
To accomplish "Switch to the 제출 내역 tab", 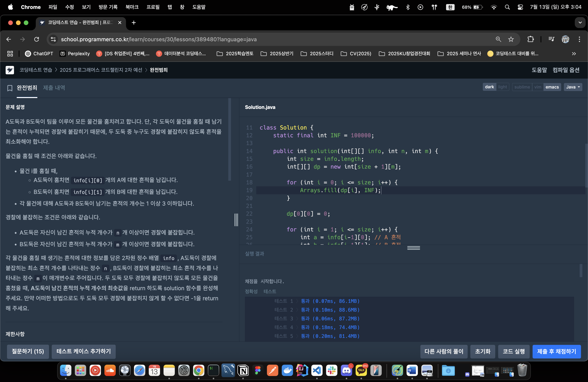I will click(54, 88).
